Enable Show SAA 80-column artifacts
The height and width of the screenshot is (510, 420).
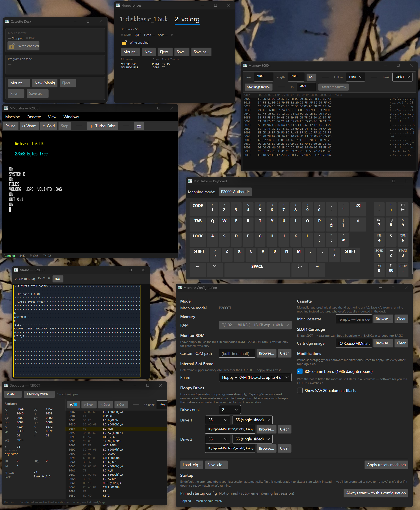pos(300,391)
